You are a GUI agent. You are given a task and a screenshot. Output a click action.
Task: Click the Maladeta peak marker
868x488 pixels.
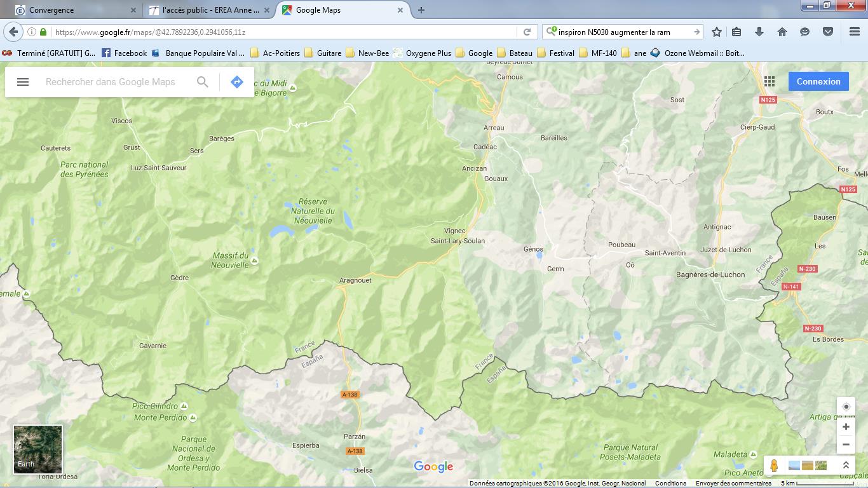pyautogui.click(x=755, y=454)
